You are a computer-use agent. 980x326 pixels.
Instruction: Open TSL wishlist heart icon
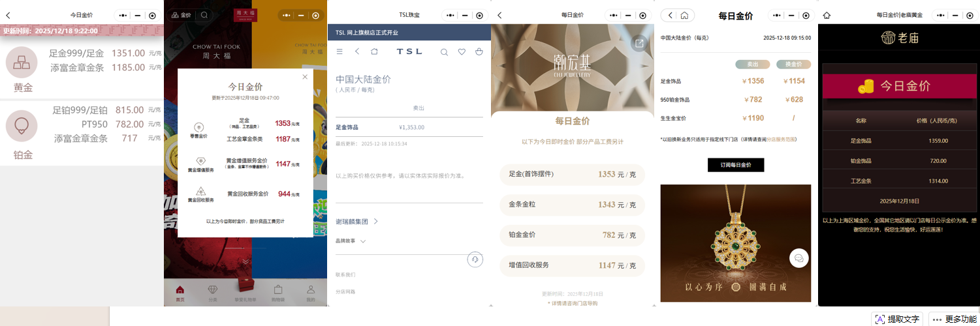[462, 52]
